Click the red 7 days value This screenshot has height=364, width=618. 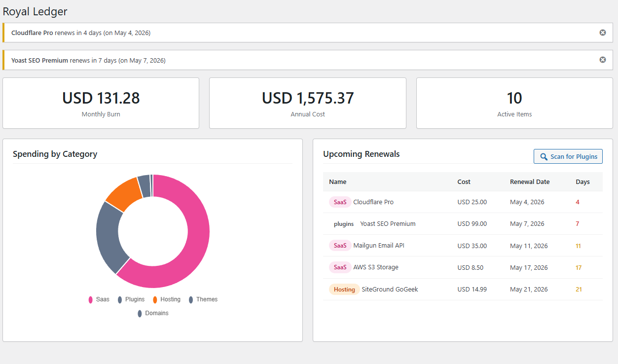578,224
